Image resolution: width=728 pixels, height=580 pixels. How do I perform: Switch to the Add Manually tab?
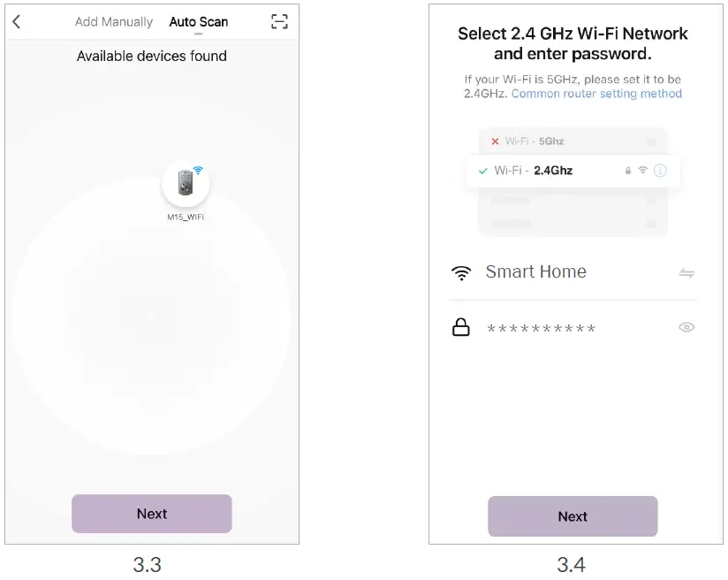(114, 22)
